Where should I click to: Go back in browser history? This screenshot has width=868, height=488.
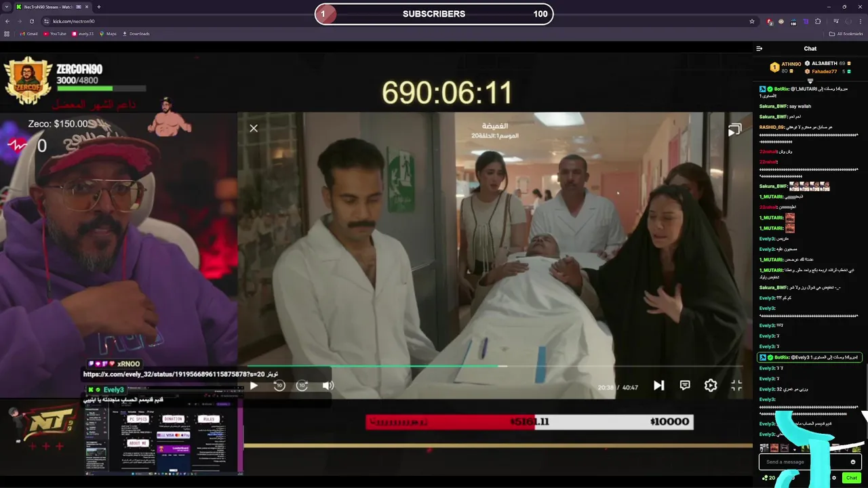(7, 21)
